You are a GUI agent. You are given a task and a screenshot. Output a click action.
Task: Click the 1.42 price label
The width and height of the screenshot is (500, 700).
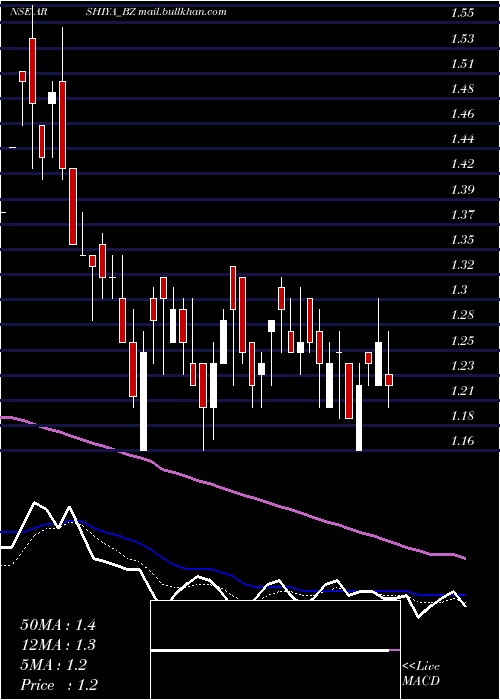(462, 164)
